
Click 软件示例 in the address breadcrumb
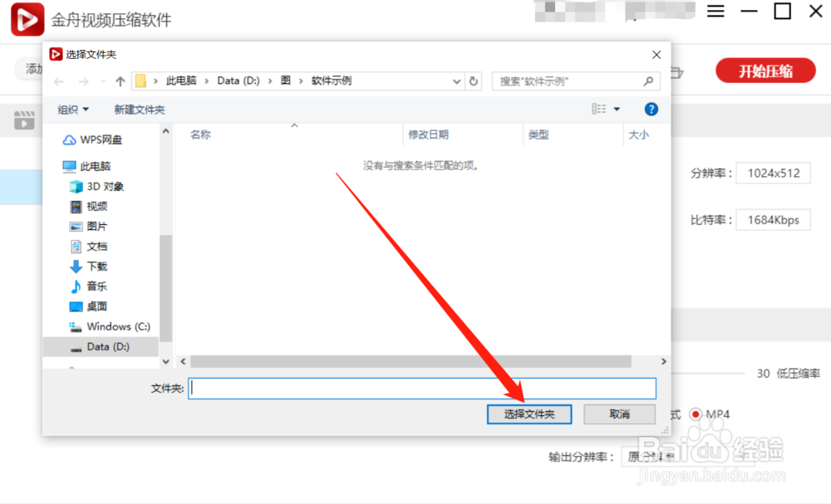click(332, 81)
